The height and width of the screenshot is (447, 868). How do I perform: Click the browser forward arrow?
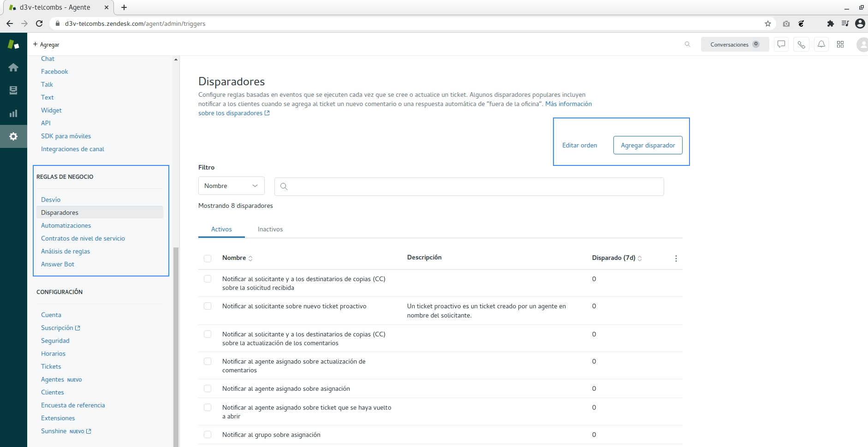click(x=24, y=24)
